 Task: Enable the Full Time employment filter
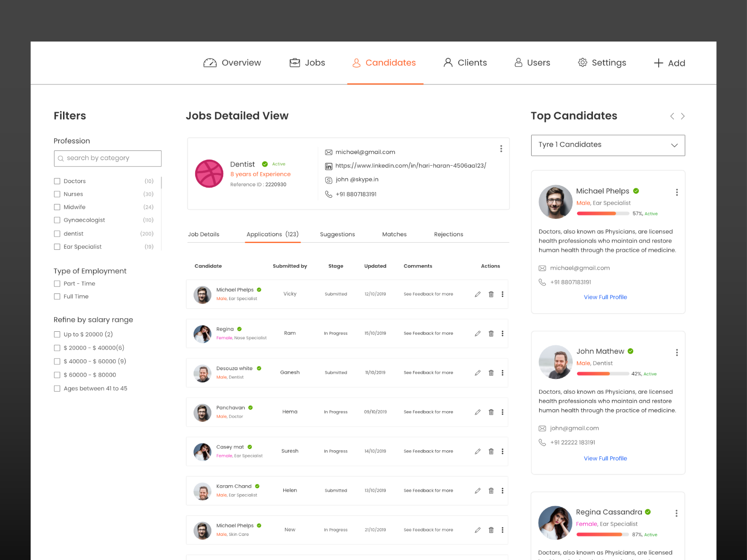57,296
